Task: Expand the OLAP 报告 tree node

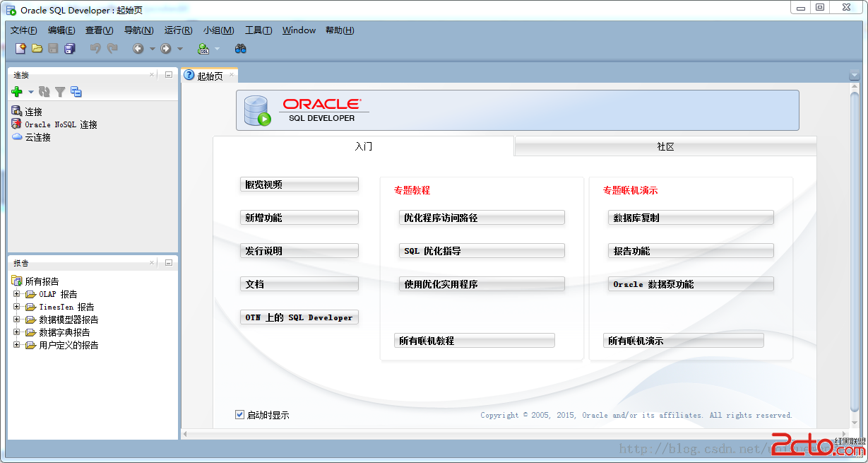Action: click(x=16, y=294)
